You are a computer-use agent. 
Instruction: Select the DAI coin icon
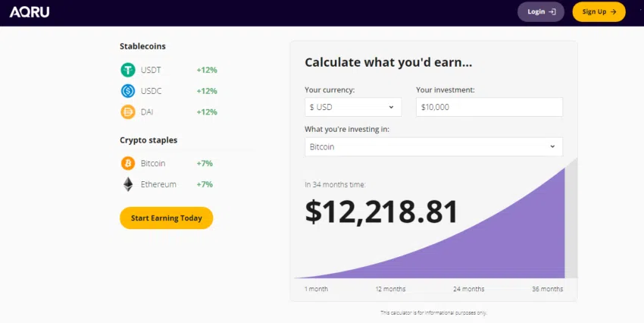[x=128, y=111]
